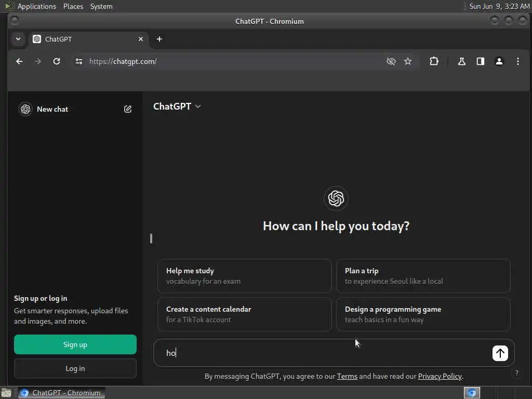Close the ChatGPT tab
The image size is (532, 399).
(x=140, y=39)
